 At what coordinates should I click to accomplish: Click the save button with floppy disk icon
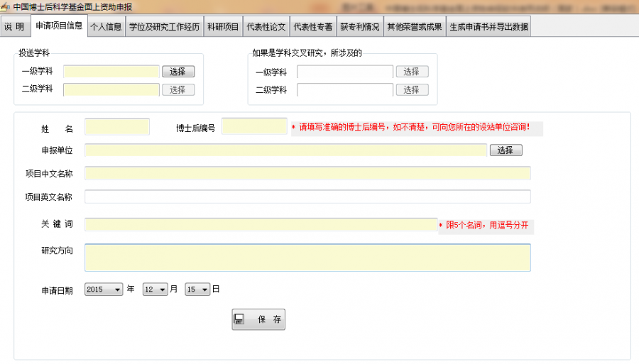tap(258, 319)
